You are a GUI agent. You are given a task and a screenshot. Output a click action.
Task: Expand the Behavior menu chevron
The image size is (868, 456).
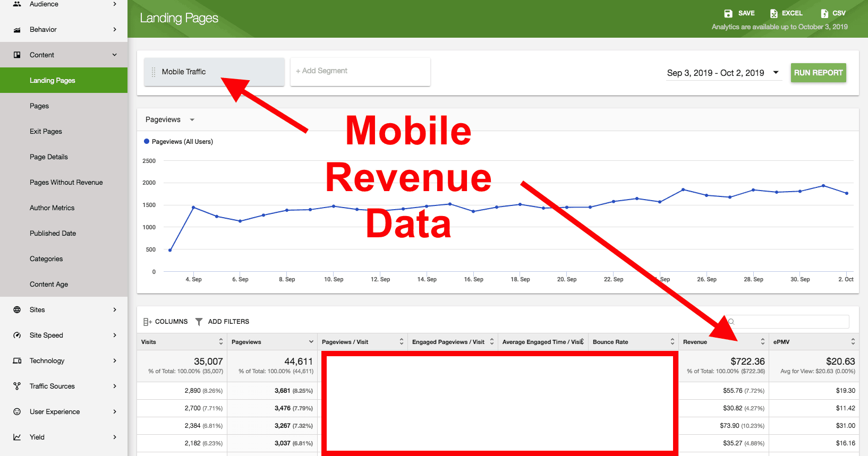pos(115,30)
